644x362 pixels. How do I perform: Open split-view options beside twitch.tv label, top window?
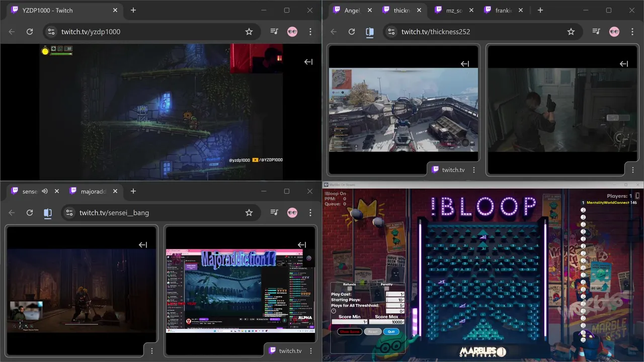tap(474, 170)
